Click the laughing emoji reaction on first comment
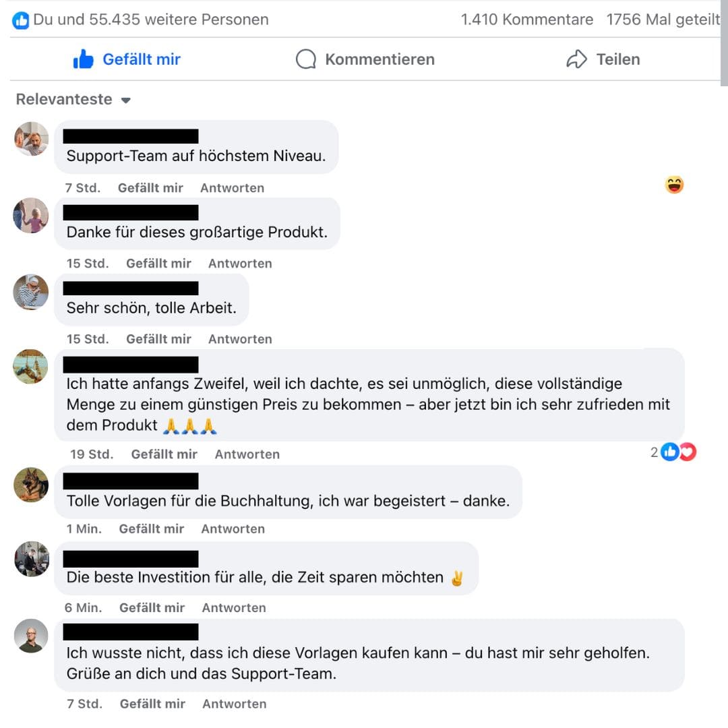 (x=674, y=185)
